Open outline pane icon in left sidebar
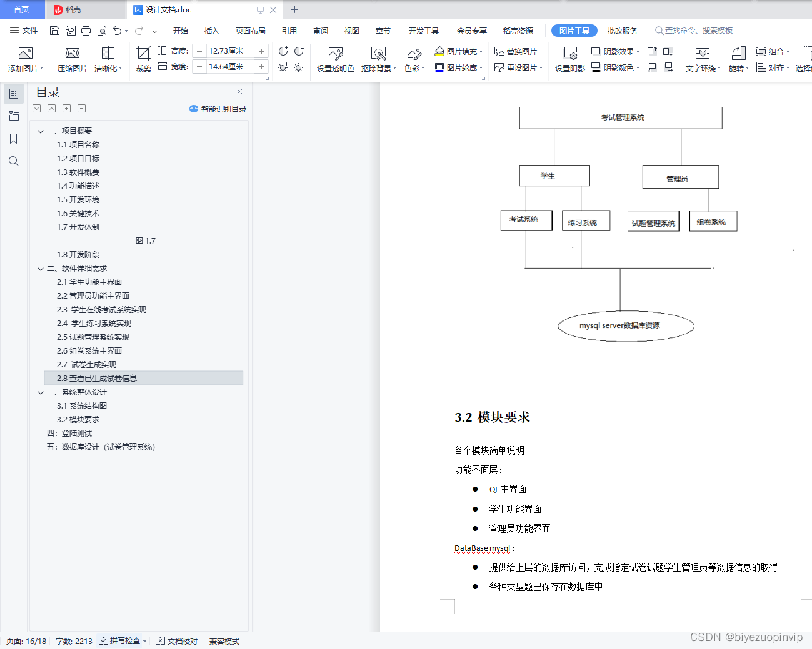 14,94
